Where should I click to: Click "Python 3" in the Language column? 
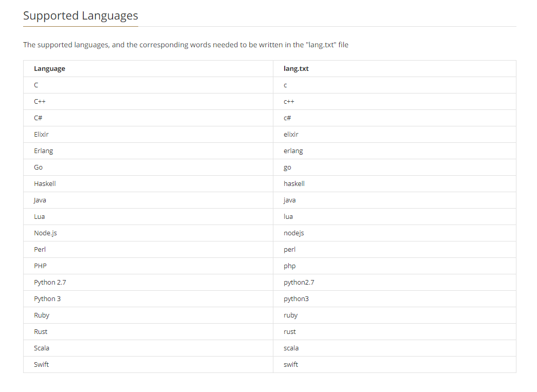click(x=47, y=299)
